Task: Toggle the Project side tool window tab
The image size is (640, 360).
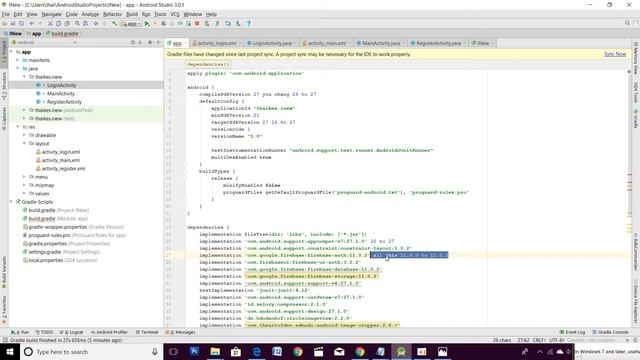Action: 4,52
